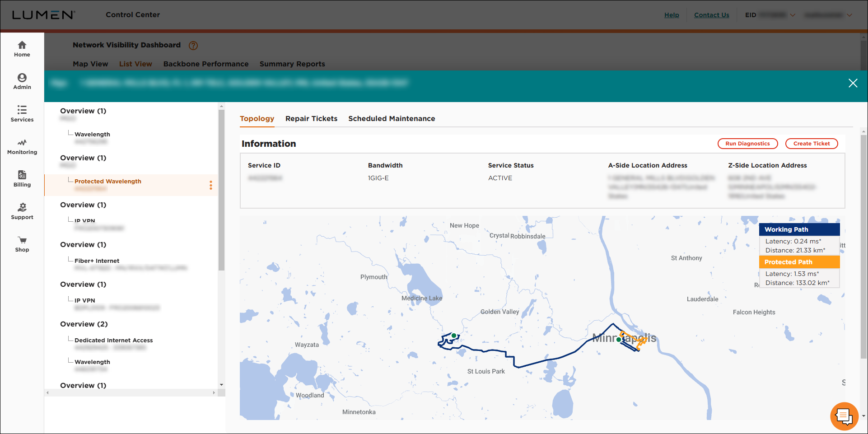Expand the EID account dropdown
Image resolution: width=868 pixels, height=434 pixels.
[x=792, y=15]
